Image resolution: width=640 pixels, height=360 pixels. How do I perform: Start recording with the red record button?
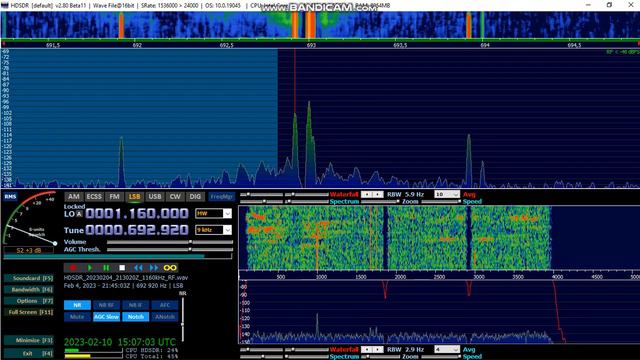click(73, 268)
